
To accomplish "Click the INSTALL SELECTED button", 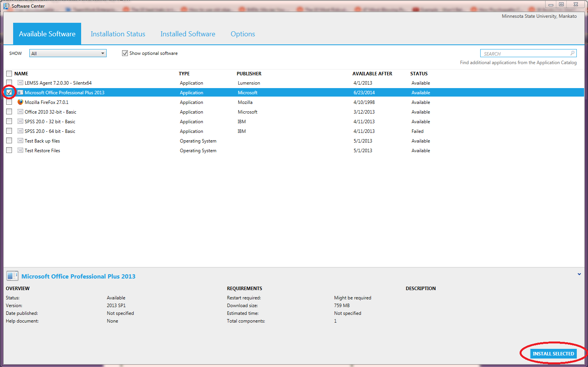I will pos(553,353).
